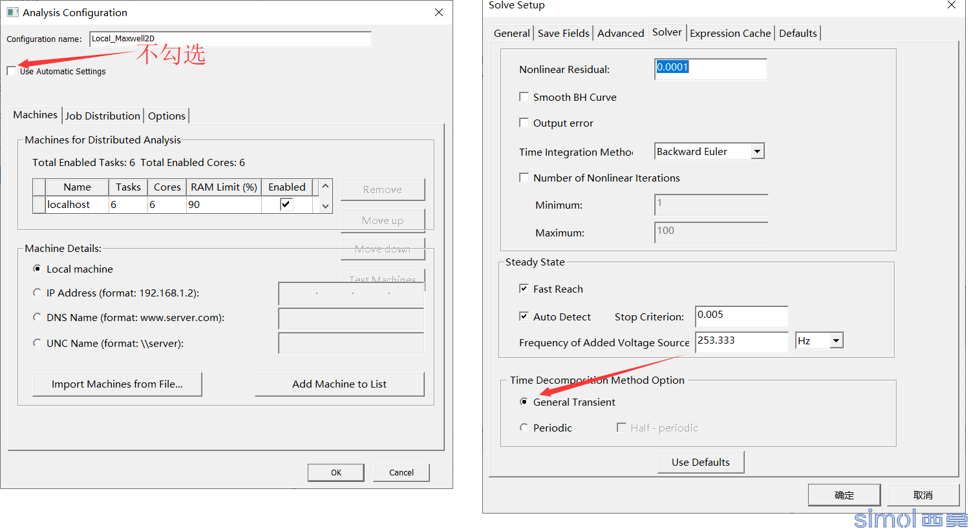Viewport: 980px width, 531px height.
Task: Click the RAM Limit value 90 cell
Action: [224, 205]
